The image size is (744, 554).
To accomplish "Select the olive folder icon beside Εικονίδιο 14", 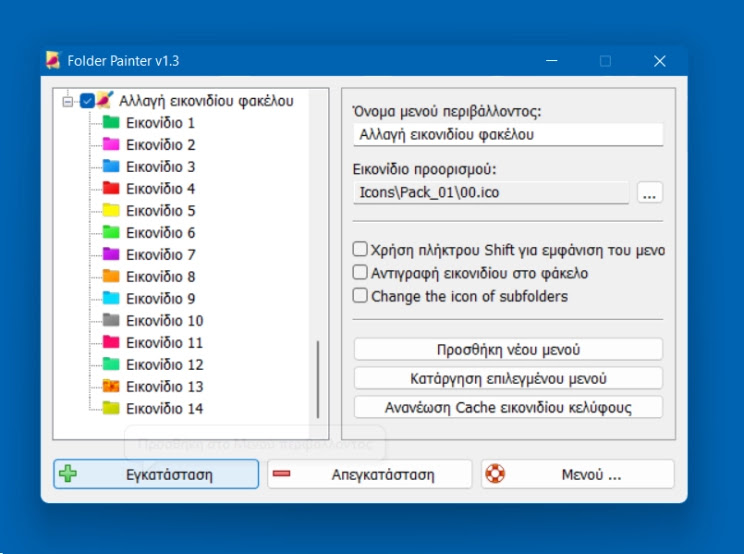I will [111, 408].
